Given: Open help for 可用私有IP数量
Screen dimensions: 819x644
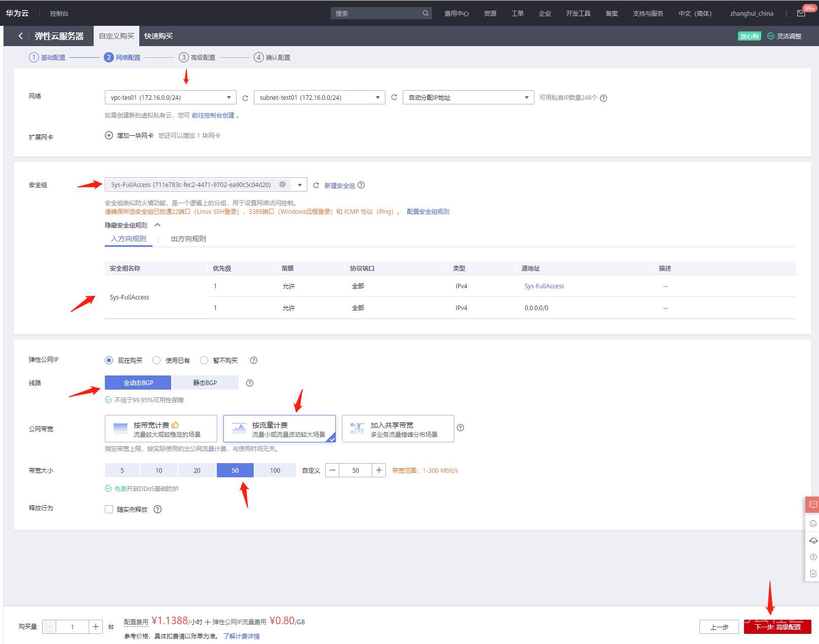Looking at the screenshot, I should click(604, 98).
